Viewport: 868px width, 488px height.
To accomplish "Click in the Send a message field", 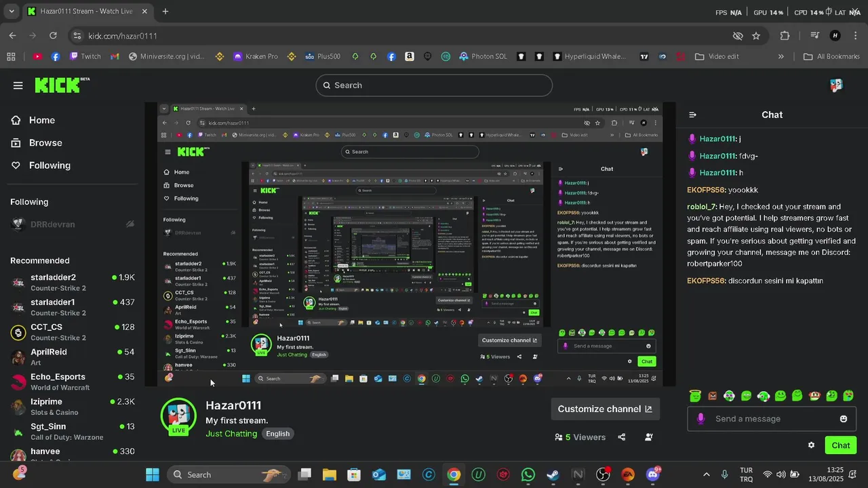I will coord(773,419).
